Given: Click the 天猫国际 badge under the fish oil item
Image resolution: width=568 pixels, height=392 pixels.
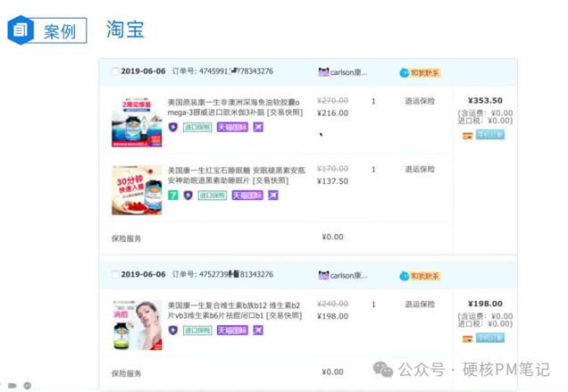Looking at the screenshot, I should [232, 127].
